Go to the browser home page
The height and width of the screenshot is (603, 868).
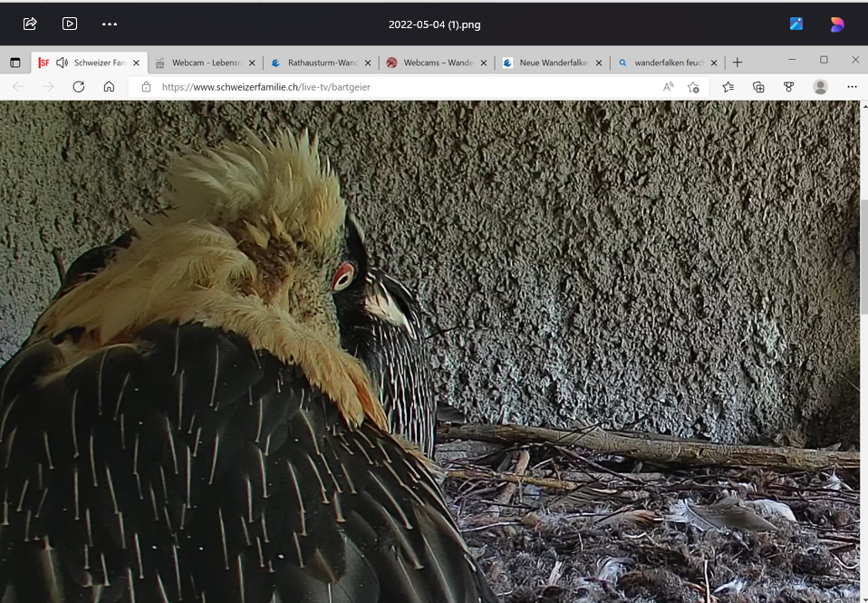coord(109,87)
